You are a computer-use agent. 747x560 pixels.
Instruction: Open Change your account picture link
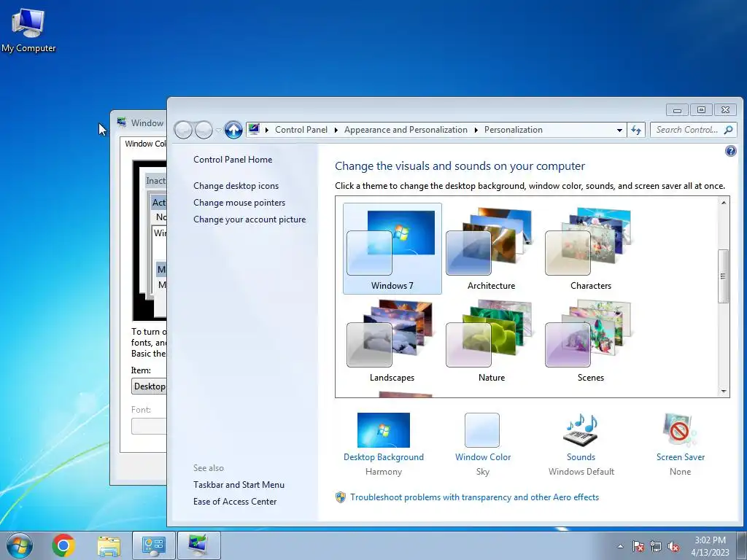tap(249, 219)
